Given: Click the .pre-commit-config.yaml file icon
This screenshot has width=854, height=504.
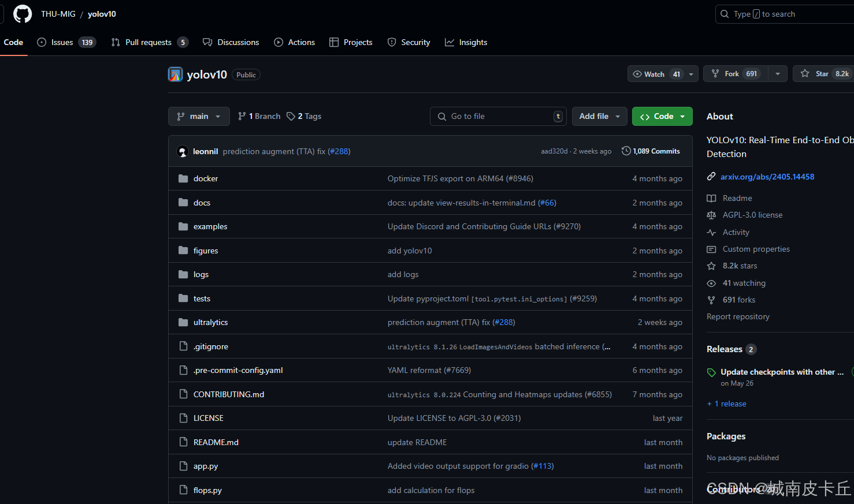Looking at the screenshot, I should point(183,370).
